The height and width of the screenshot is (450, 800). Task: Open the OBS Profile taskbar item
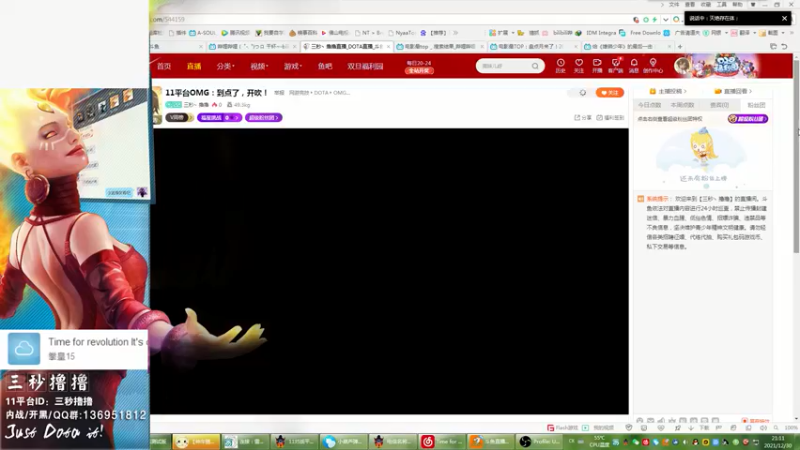pos(540,441)
